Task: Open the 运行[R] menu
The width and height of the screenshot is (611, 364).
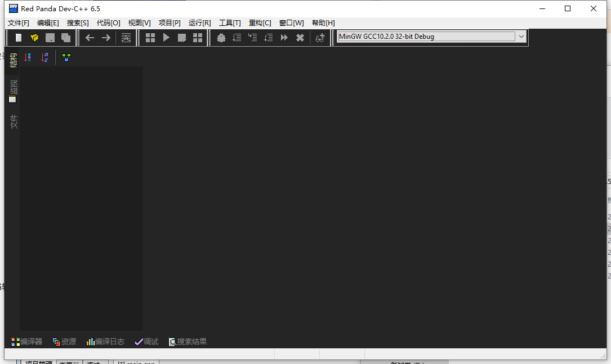Action: click(199, 23)
